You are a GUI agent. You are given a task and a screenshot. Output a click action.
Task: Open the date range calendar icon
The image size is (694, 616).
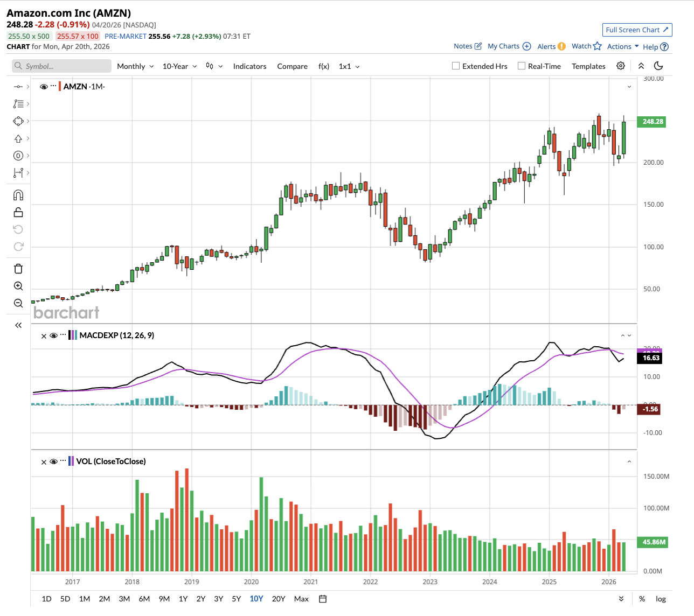323,599
